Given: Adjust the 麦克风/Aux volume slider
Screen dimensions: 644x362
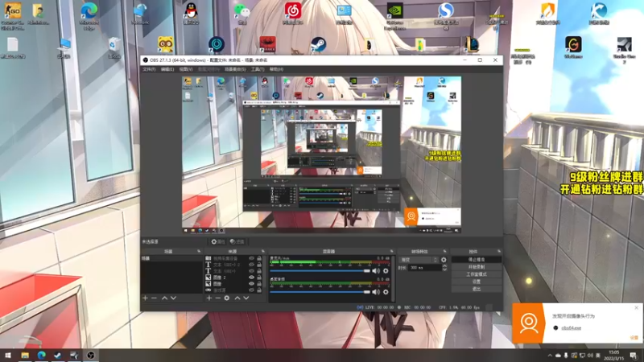Looking at the screenshot, I should click(x=320, y=271).
